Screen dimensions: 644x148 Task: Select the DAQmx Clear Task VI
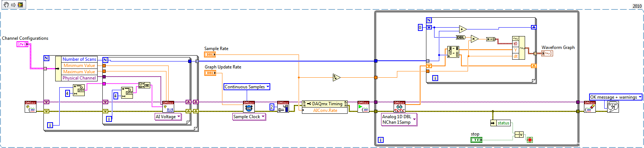point(590,107)
